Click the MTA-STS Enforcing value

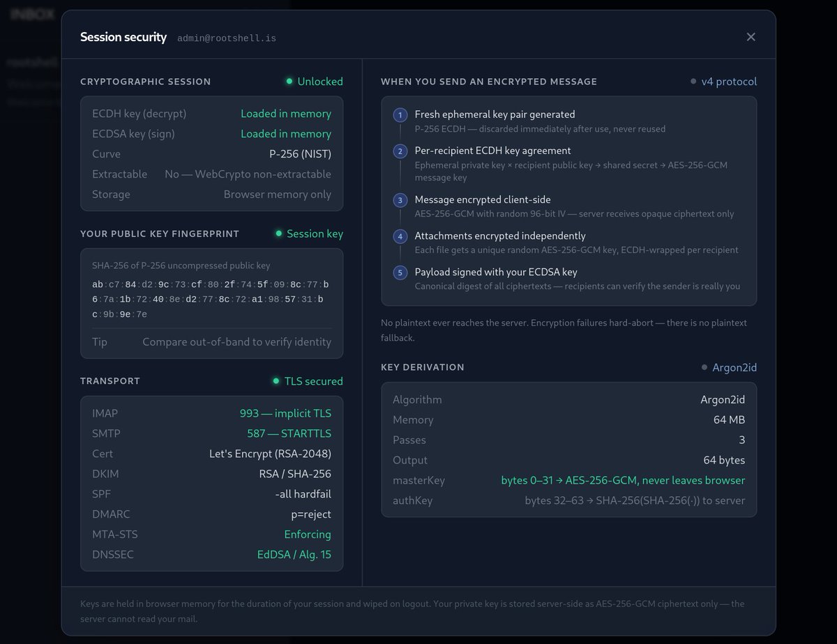(308, 535)
